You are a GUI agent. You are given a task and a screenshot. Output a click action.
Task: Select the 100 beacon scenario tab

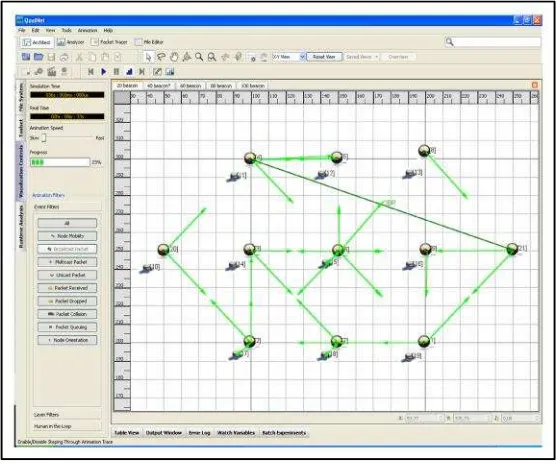pos(253,86)
